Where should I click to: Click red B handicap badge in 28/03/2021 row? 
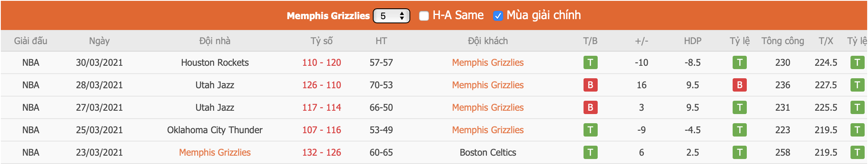pos(739,85)
